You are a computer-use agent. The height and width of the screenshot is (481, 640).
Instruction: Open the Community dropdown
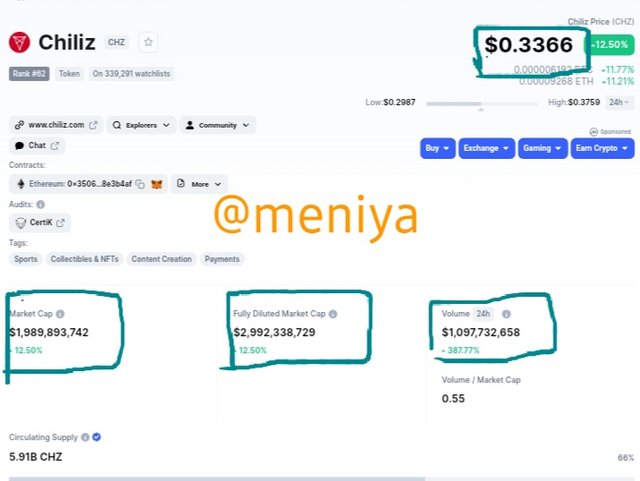pos(218,125)
